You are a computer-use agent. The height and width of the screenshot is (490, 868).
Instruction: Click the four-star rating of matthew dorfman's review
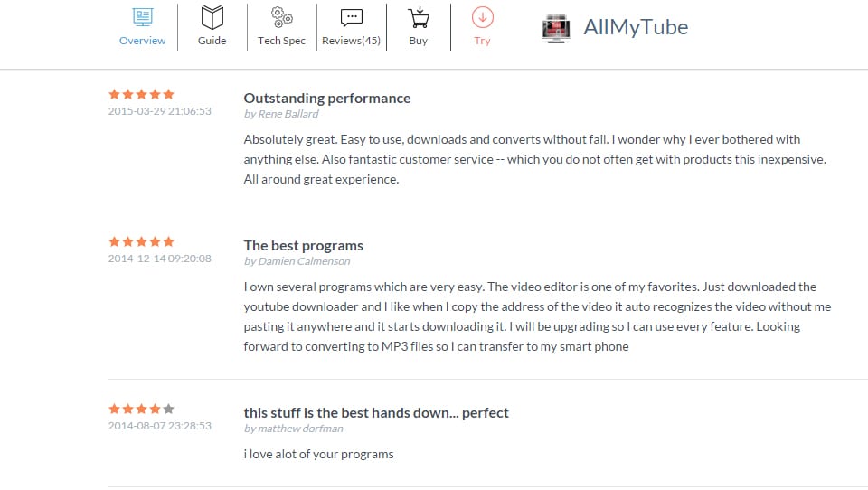point(141,409)
